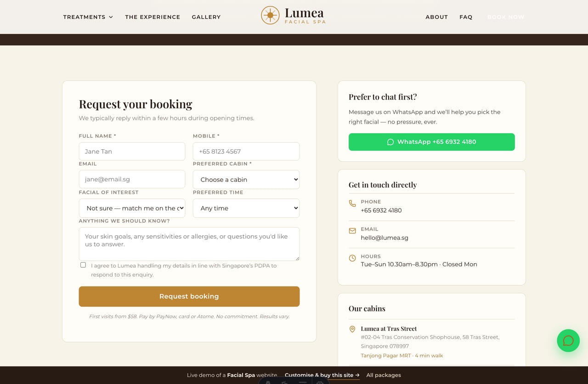Image resolution: width=588 pixels, height=384 pixels.
Task: Click the Anything we should know textarea
Action: click(189, 244)
